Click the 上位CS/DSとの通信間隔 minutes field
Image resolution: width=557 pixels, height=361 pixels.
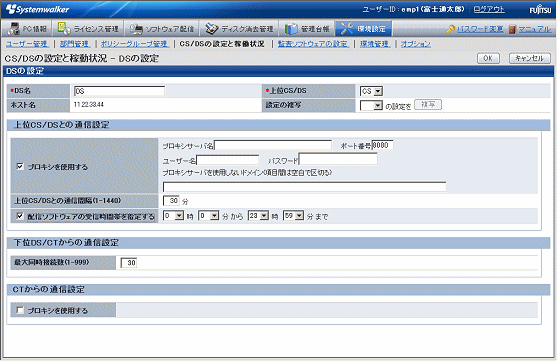pos(171,201)
